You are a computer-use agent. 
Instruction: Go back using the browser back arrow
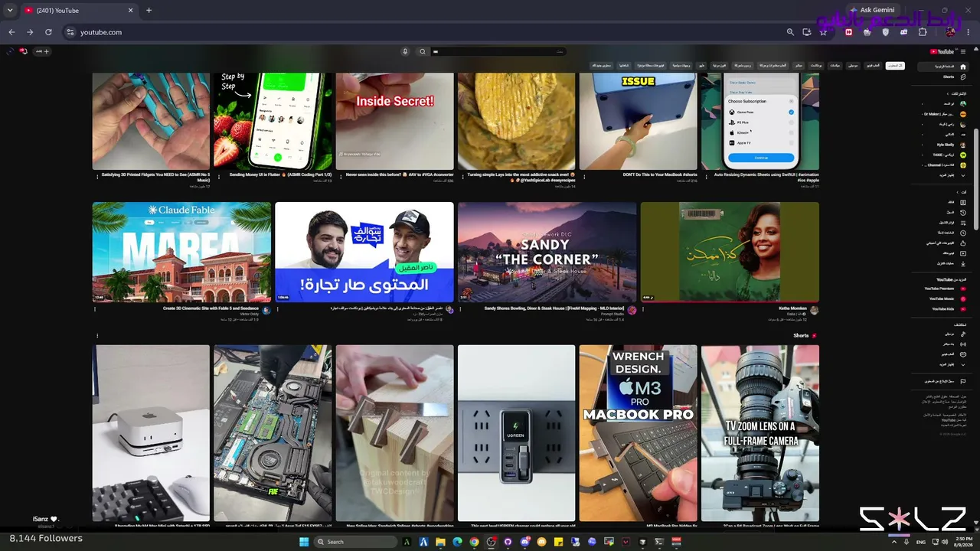click(x=11, y=32)
